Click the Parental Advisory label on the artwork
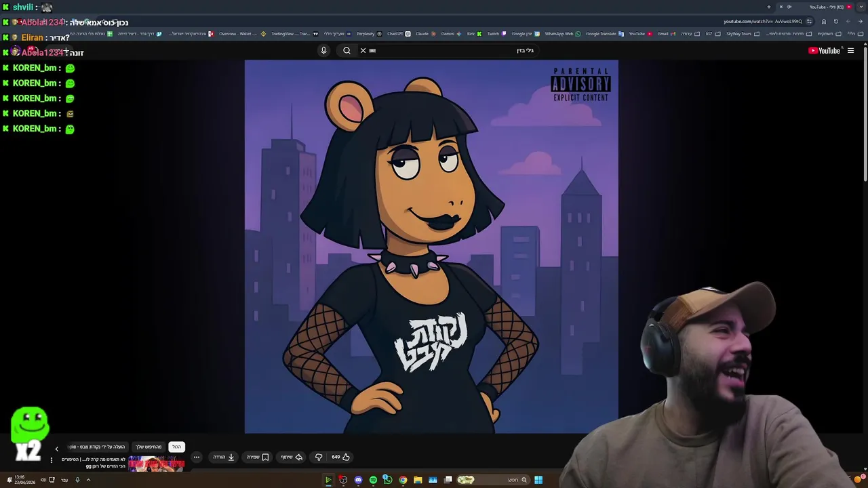Image resolution: width=868 pixels, height=488 pixels. (x=581, y=85)
